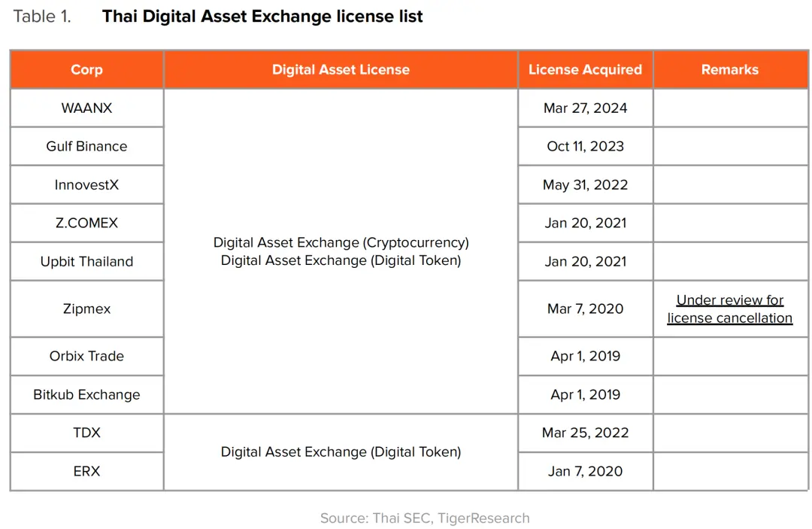Select the InnovestX row name
The height and width of the screenshot is (529, 812).
click(x=87, y=184)
